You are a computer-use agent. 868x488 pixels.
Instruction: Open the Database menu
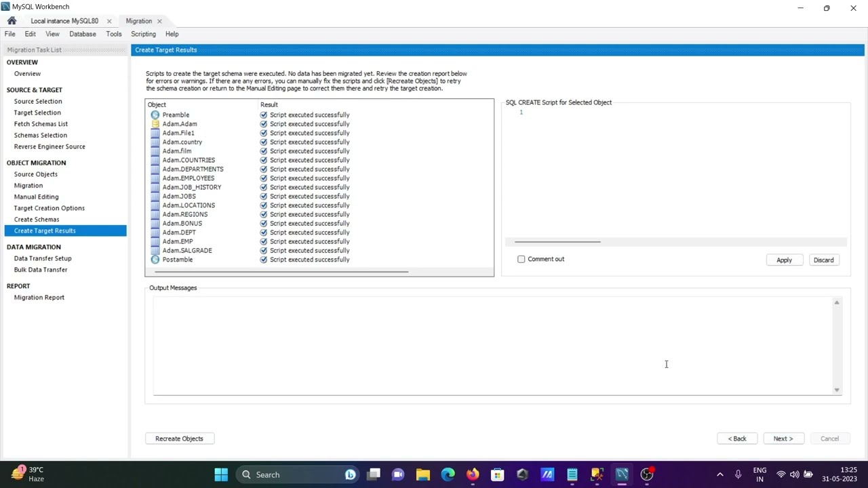(83, 34)
